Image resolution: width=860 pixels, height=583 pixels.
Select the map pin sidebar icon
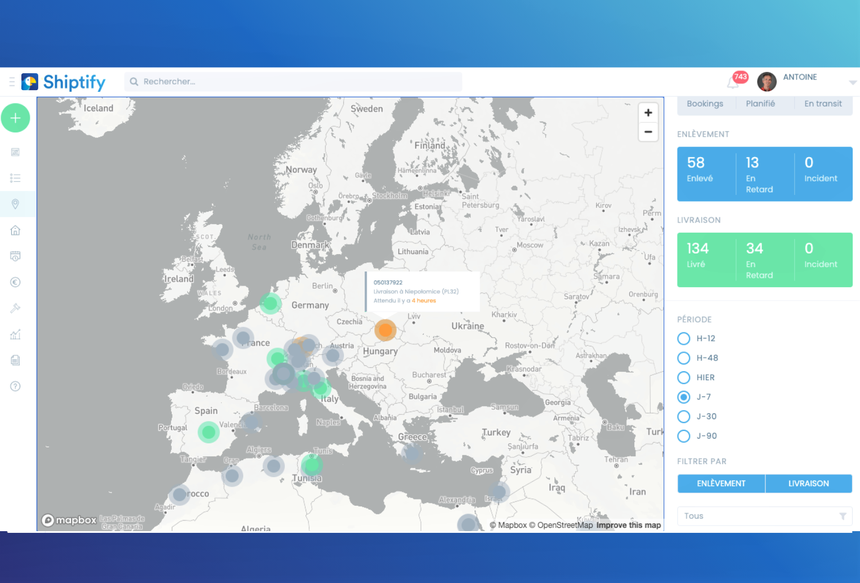15,204
